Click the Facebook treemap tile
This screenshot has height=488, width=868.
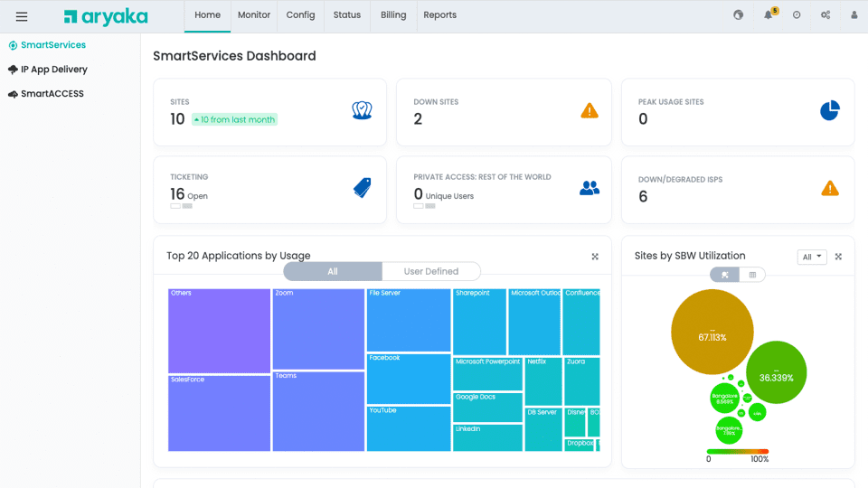(x=409, y=379)
